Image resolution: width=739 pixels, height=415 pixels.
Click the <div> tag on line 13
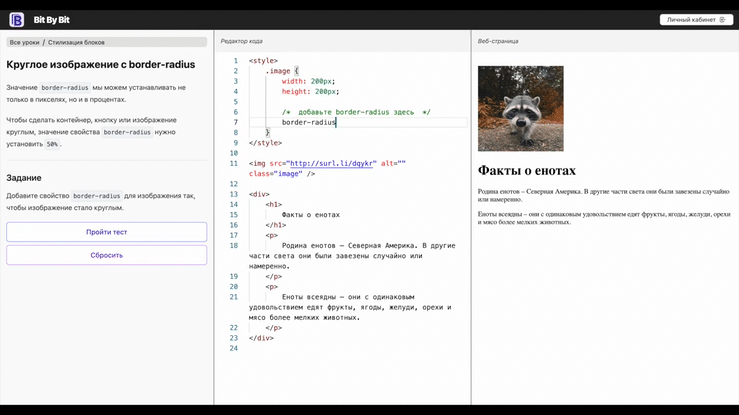click(259, 194)
